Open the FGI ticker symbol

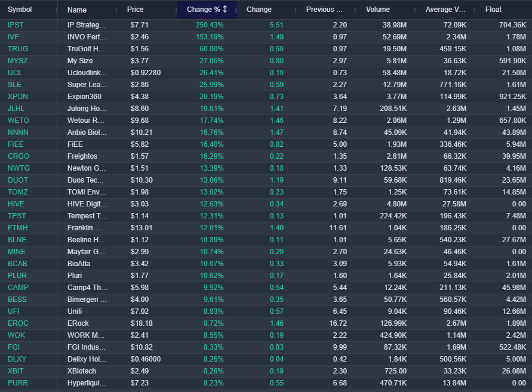[14, 347]
